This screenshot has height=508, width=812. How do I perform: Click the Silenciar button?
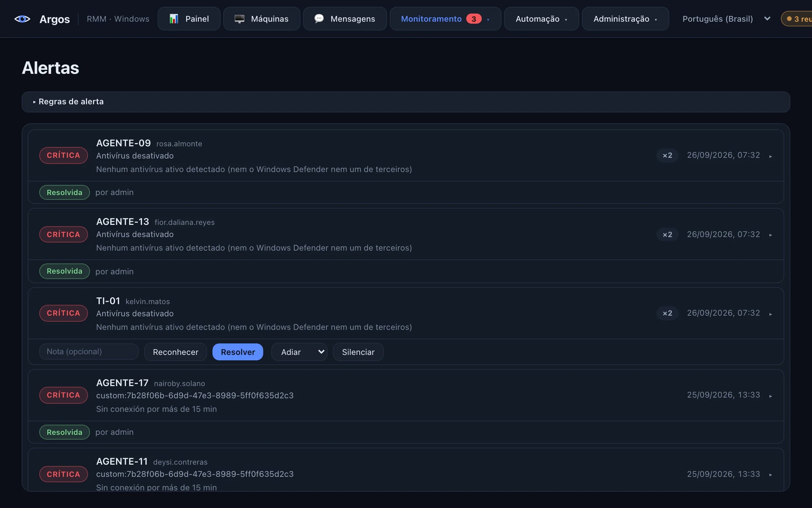[x=358, y=352]
